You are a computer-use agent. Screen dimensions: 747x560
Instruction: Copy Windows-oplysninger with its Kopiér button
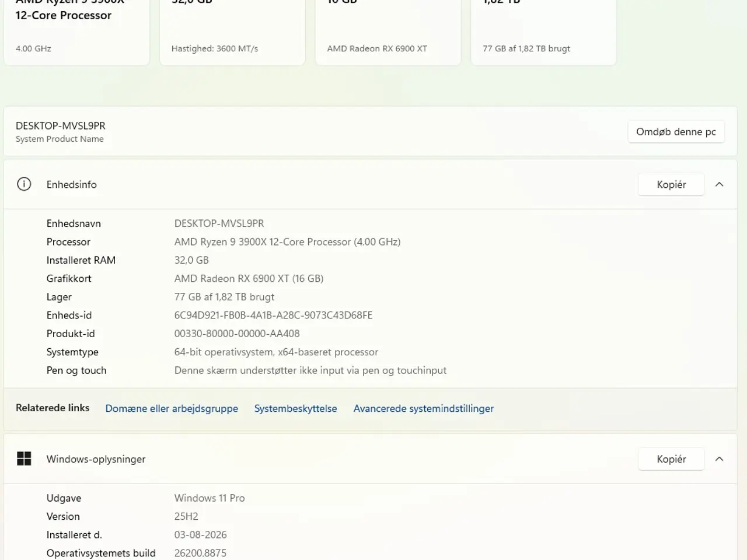671,459
